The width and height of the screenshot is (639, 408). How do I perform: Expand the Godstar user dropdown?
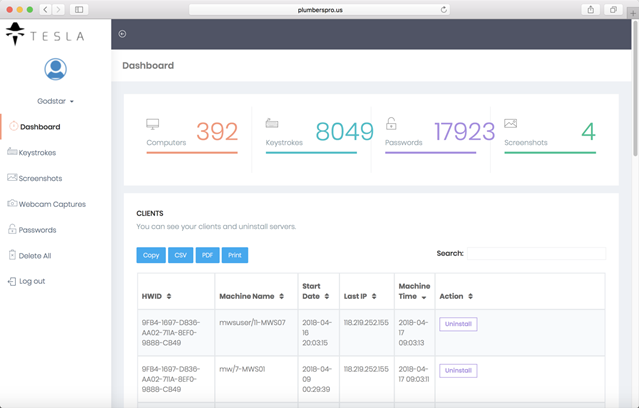click(55, 101)
